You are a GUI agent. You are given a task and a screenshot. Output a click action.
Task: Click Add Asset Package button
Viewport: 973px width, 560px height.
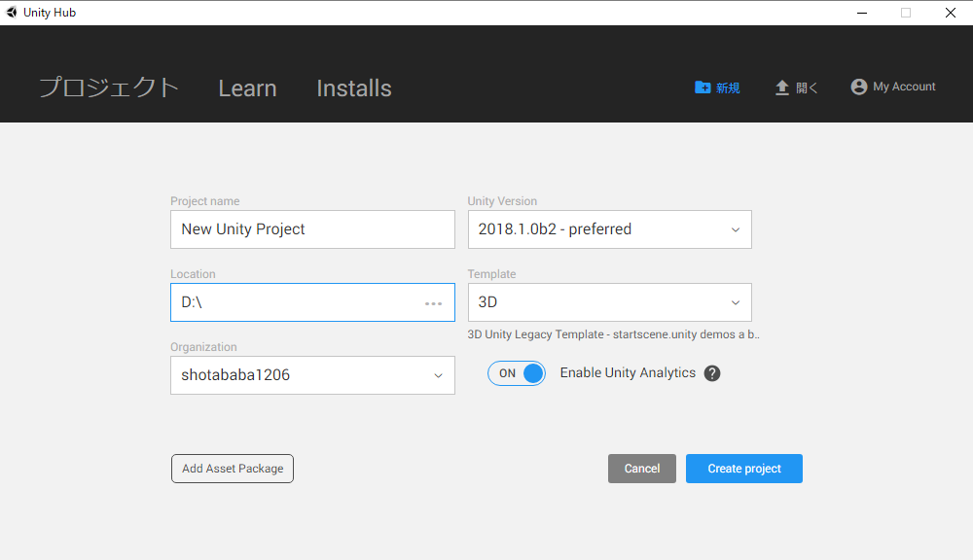click(233, 469)
